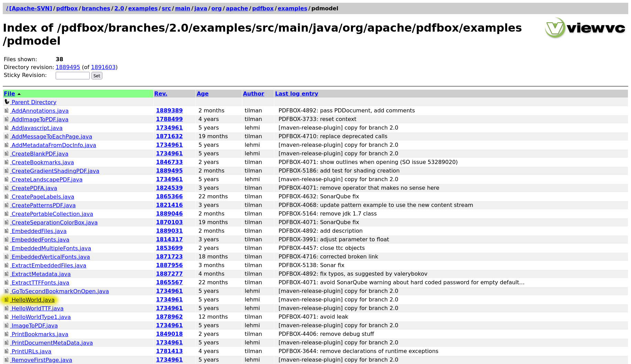Open revision 1878962 of HelloWorldType1.java
This screenshot has height=364, width=631.
tap(169, 317)
